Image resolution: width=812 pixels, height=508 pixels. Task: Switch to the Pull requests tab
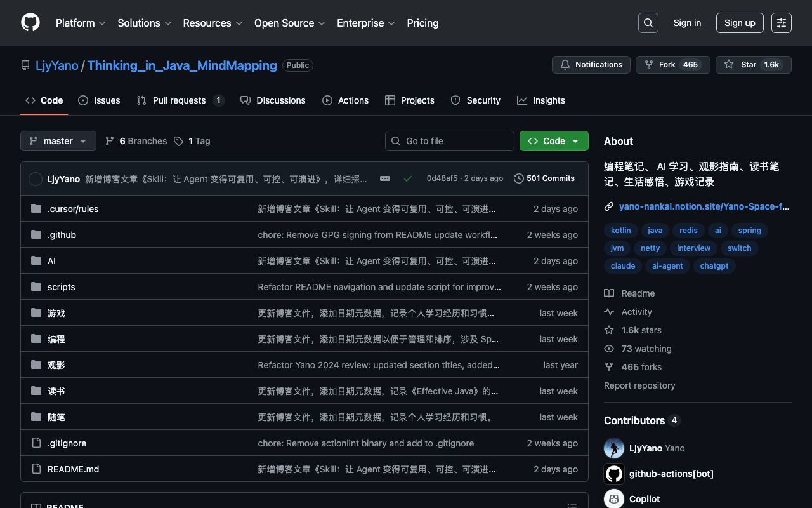pos(180,100)
